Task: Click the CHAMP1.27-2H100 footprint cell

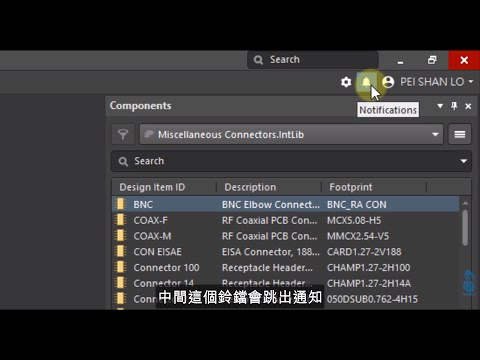Action: click(x=369, y=267)
